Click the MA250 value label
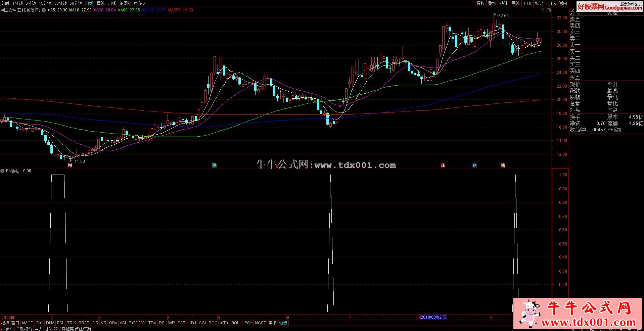 tap(181, 10)
